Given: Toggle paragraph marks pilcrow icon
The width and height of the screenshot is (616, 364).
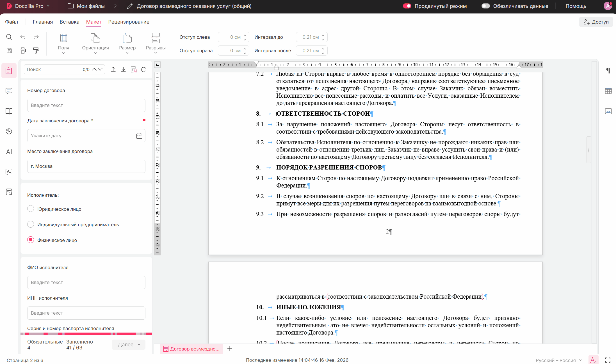Looking at the screenshot, I should pyautogui.click(x=608, y=70).
